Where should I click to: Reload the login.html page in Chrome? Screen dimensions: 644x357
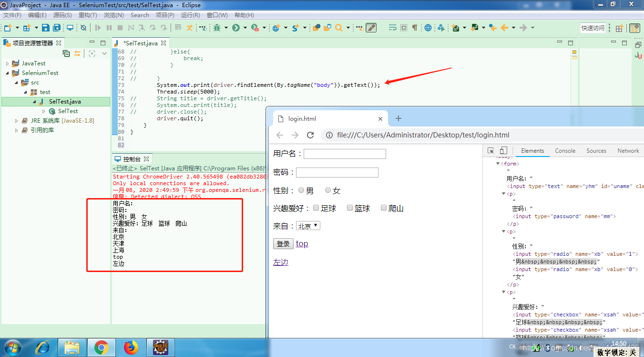click(310, 135)
